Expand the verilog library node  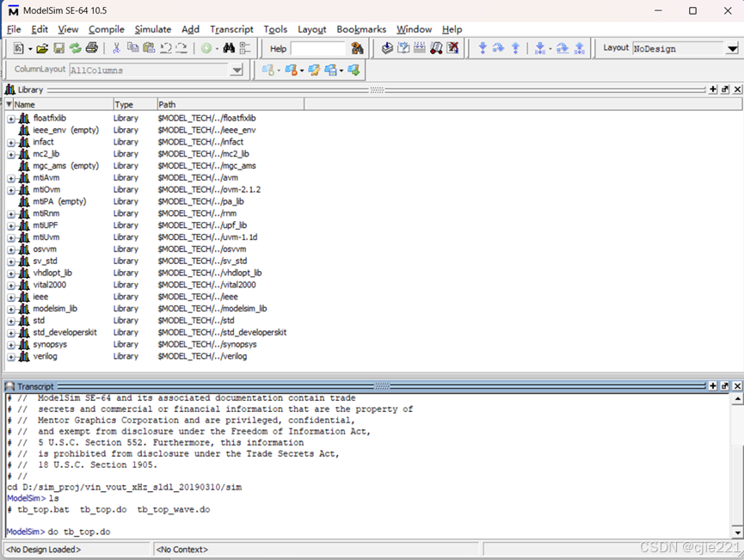(11, 357)
